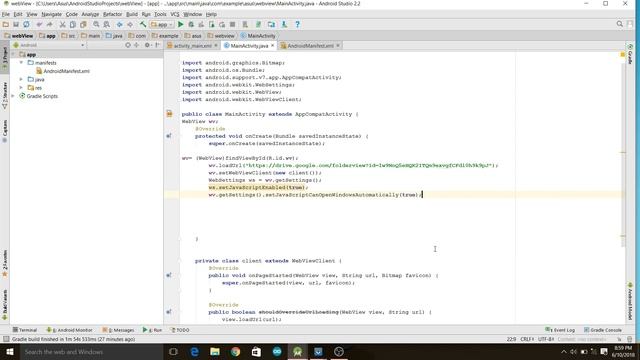Click the Redo arrow icon
This screenshot has width=640, height=360.
click(x=50, y=24)
